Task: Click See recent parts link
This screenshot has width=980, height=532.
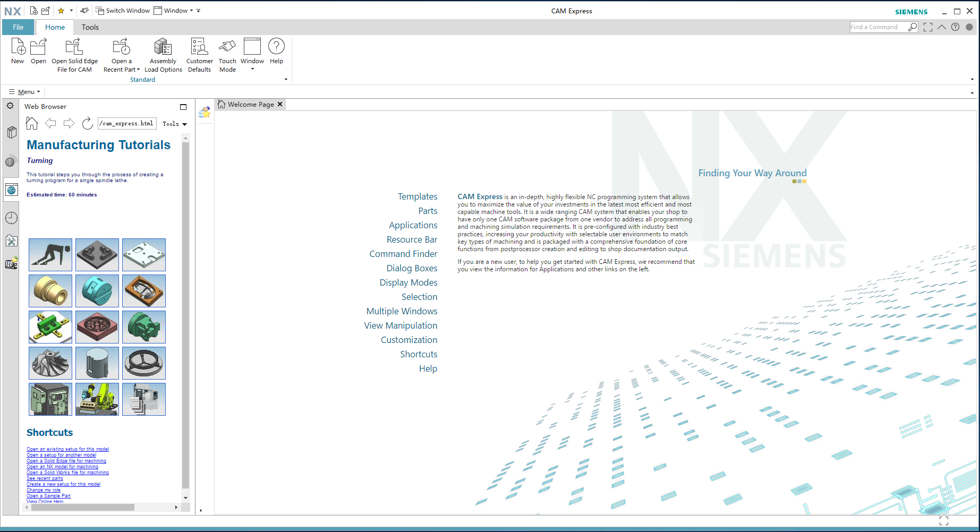Action: [x=45, y=478]
